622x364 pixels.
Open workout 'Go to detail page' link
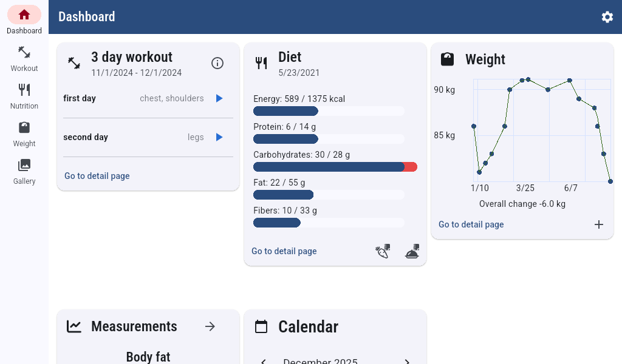tap(97, 176)
